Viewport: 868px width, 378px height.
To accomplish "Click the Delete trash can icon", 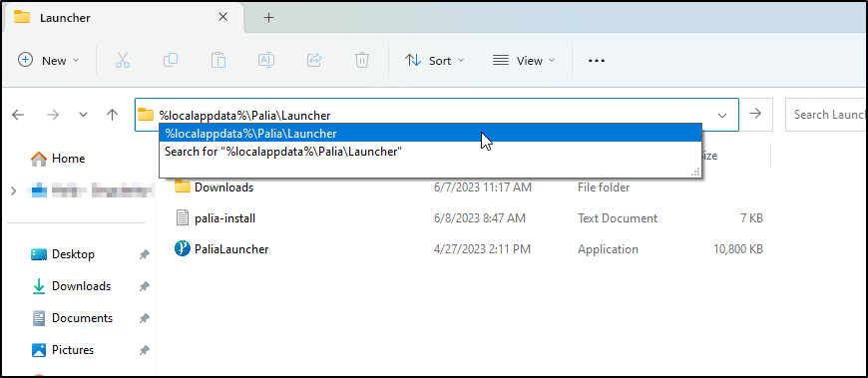I will pyautogui.click(x=362, y=60).
